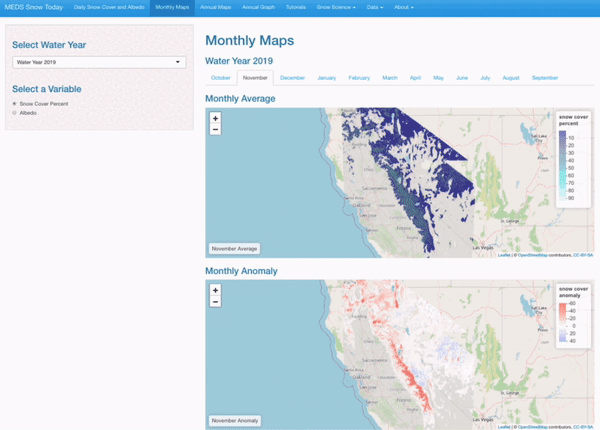Select the September month tab
This screenshot has height=430, width=600.
tap(545, 77)
